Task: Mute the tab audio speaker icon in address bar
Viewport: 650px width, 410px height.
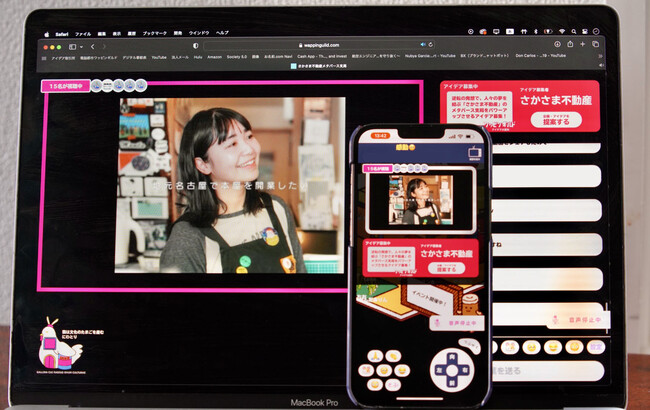Action: click(x=423, y=44)
